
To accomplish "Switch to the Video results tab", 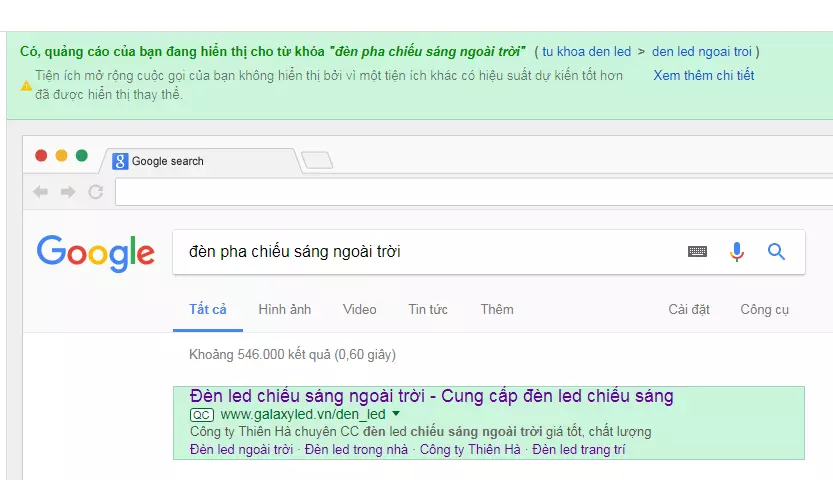I will [359, 309].
